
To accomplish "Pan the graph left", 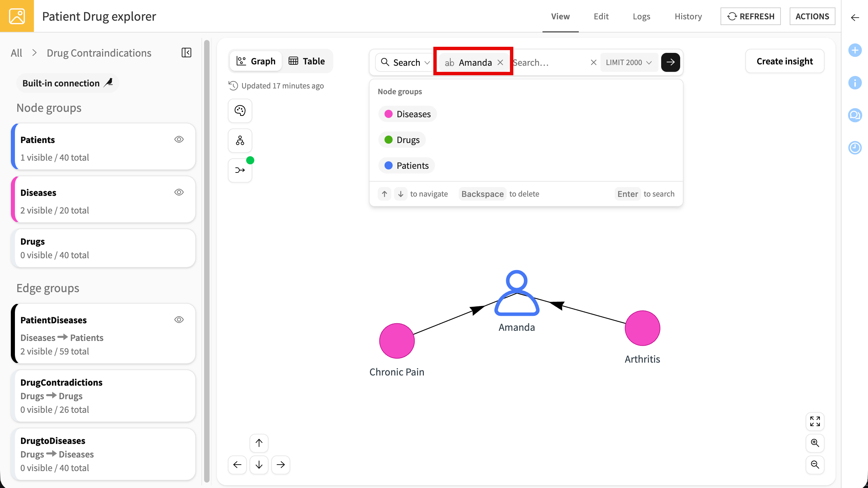I will click(x=237, y=465).
